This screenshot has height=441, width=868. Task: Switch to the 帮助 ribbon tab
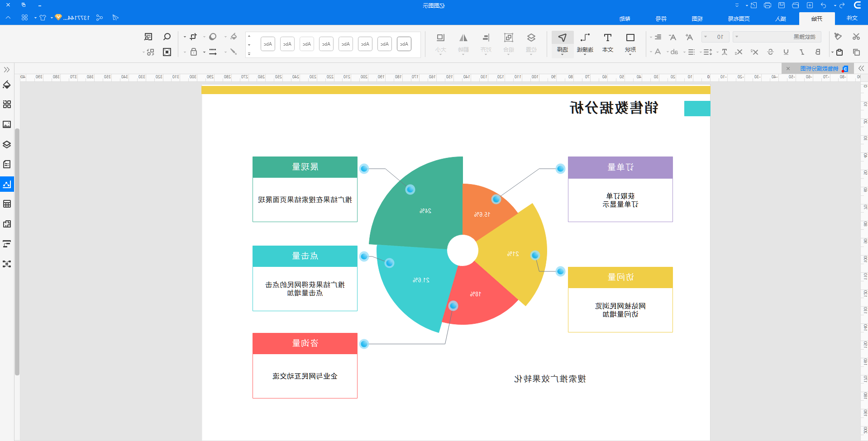625,19
